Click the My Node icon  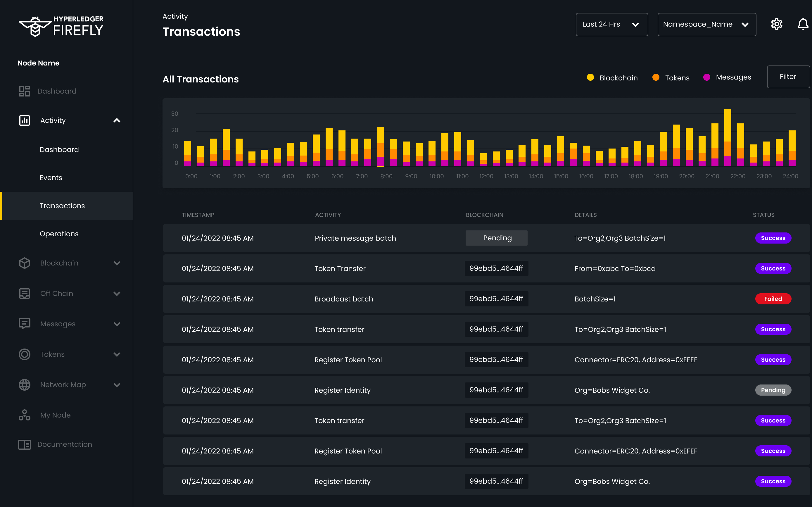pos(25,415)
